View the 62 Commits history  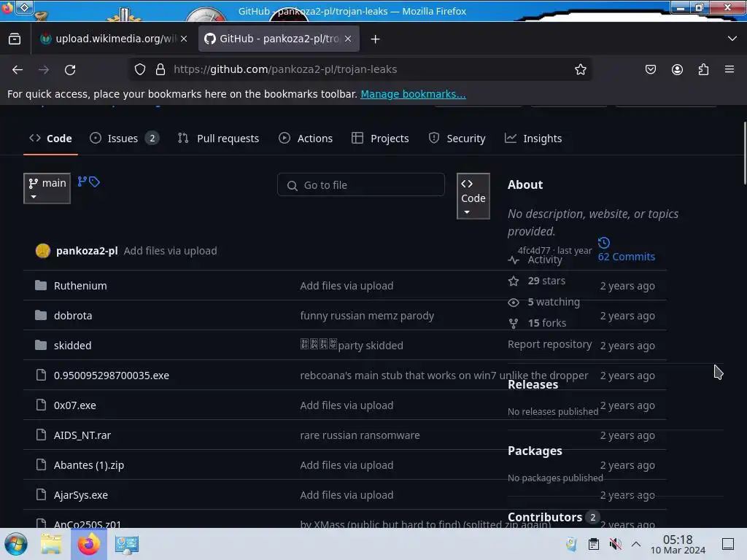(x=627, y=257)
